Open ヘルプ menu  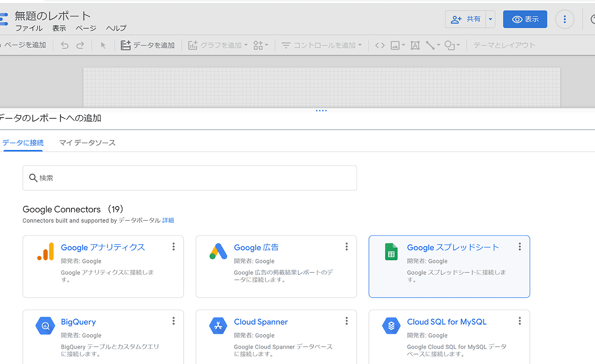[x=116, y=28]
